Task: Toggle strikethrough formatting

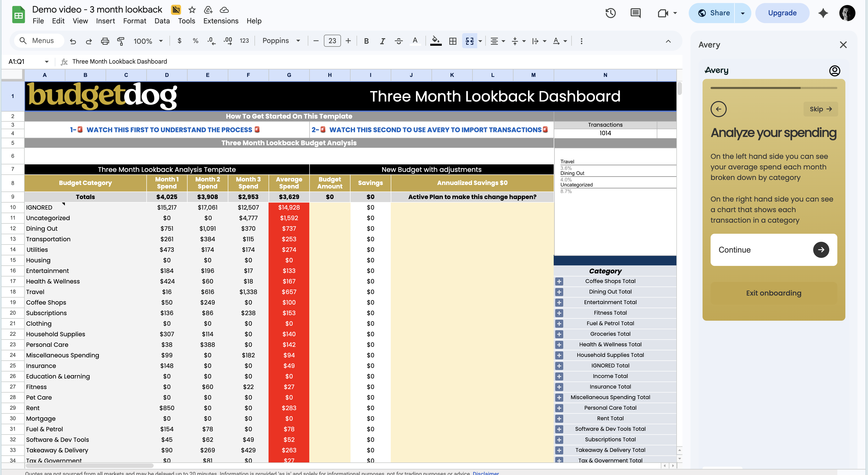Action: point(399,41)
